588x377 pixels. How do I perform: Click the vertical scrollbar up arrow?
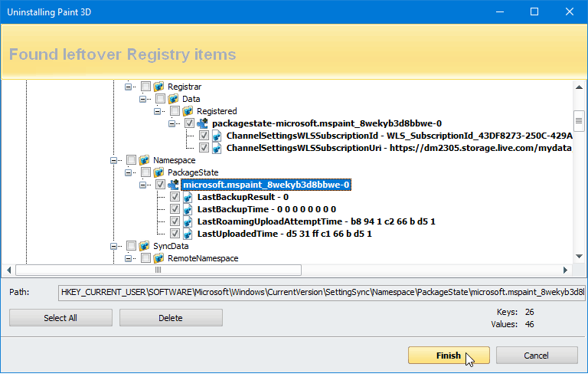click(579, 87)
